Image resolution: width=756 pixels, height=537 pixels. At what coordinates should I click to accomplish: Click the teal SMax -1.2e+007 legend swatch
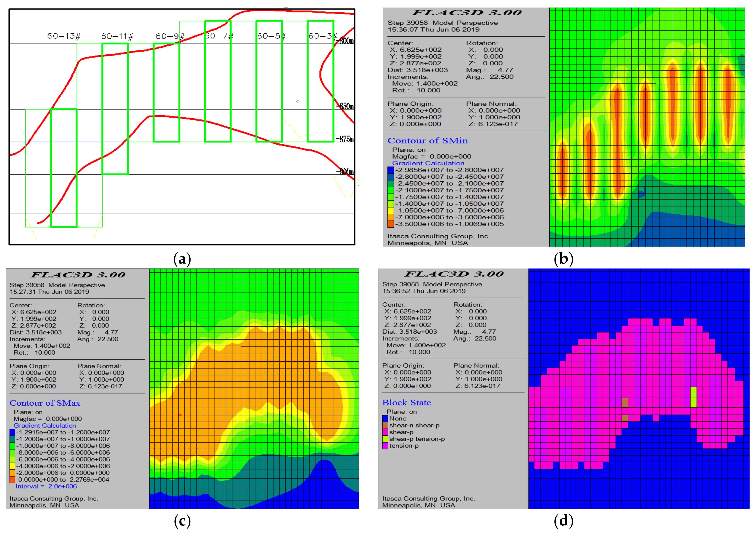tap(12, 439)
